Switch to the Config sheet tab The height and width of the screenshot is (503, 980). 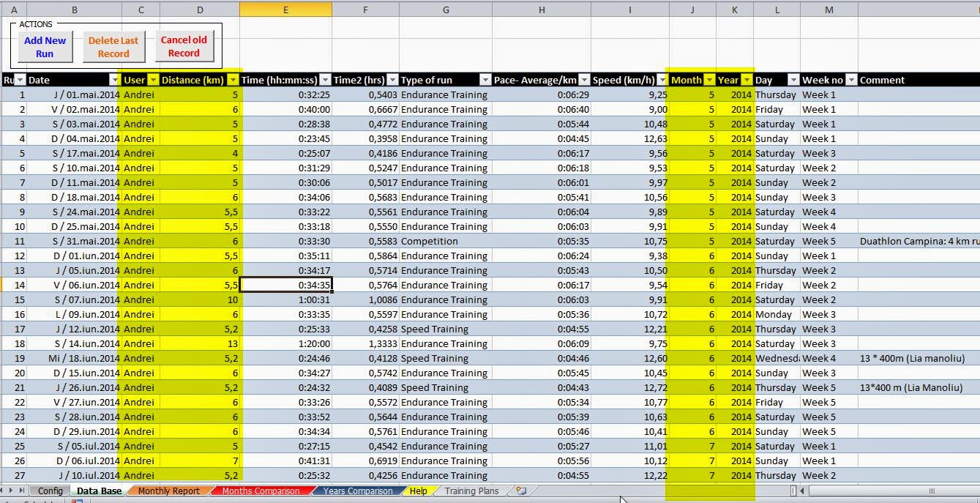(x=51, y=491)
